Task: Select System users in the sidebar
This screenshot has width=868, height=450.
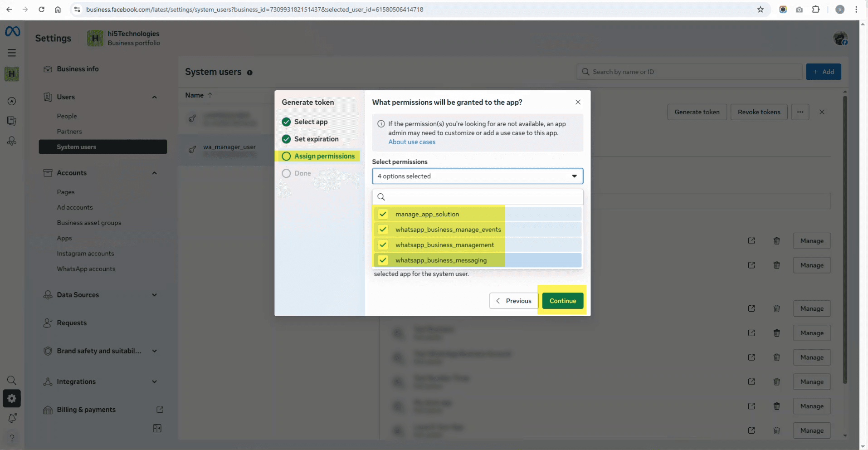Action: click(76, 147)
